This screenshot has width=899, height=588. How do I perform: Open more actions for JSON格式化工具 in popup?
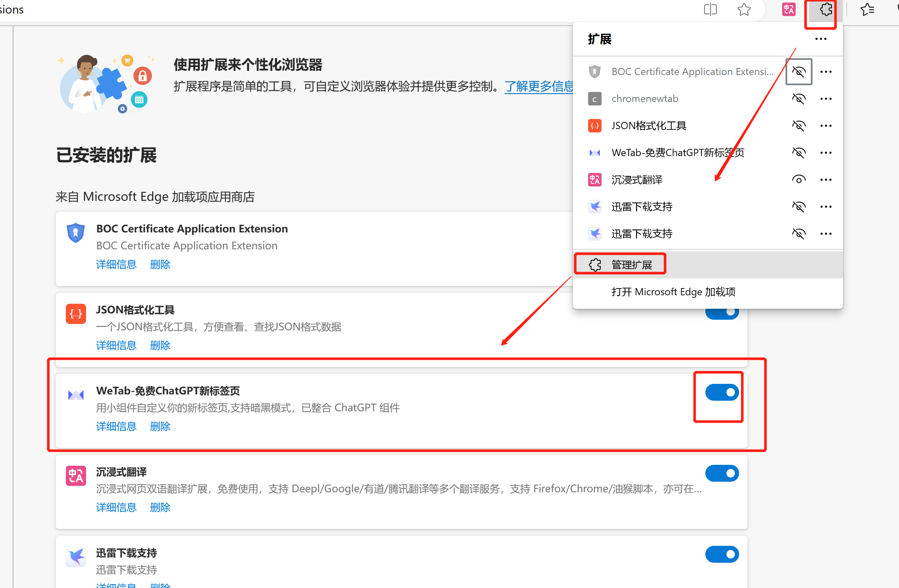click(826, 126)
